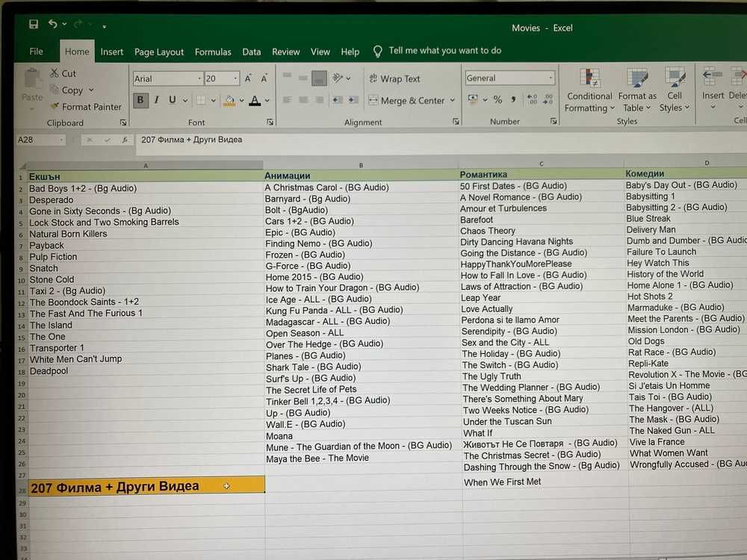Viewport: 747px width, 560px height.
Task: Select the 'Pulp Fiction' cell
Action: tap(146, 257)
